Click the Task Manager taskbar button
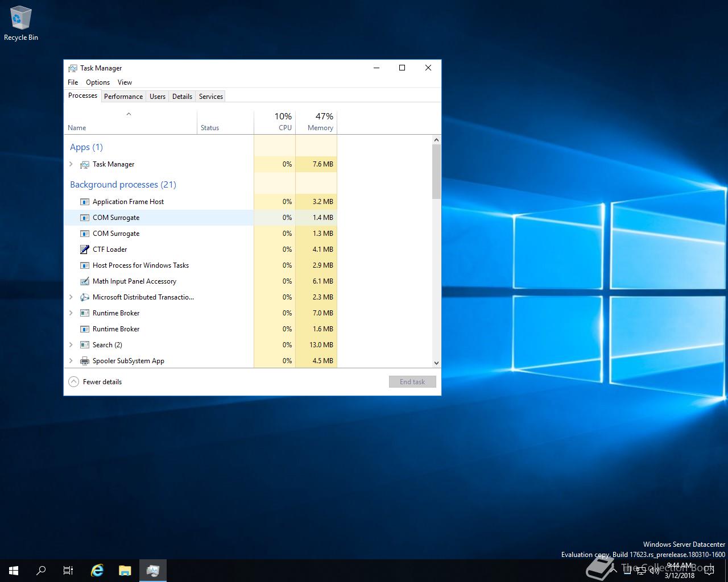The image size is (728, 582). click(x=153, y=571)
